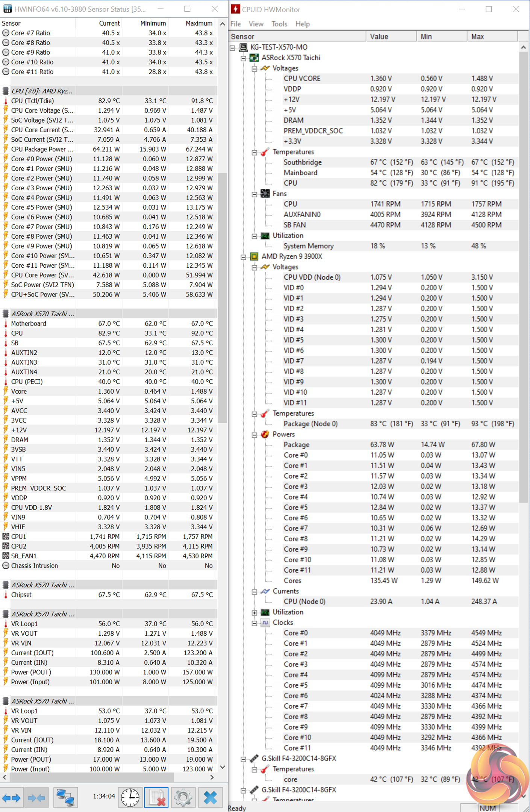Click the icon beside Currents group
The width and height of the screenshot is (530, 812).
click(265, 591)
